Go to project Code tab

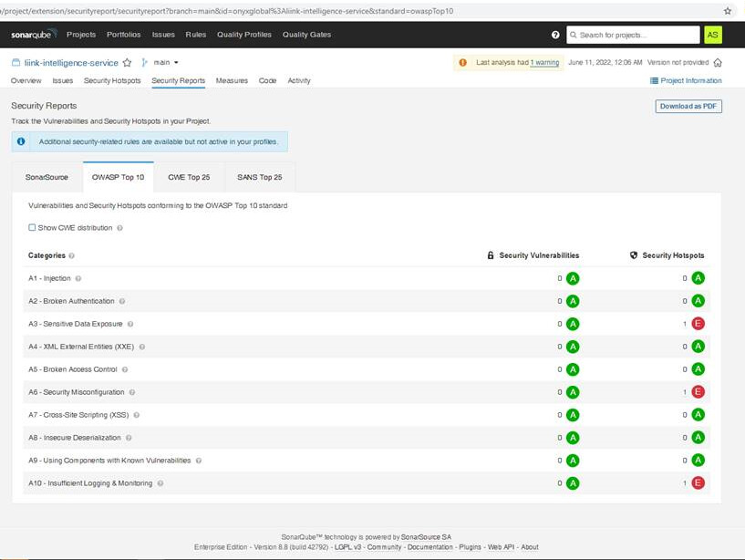click(x=267, y=81)
